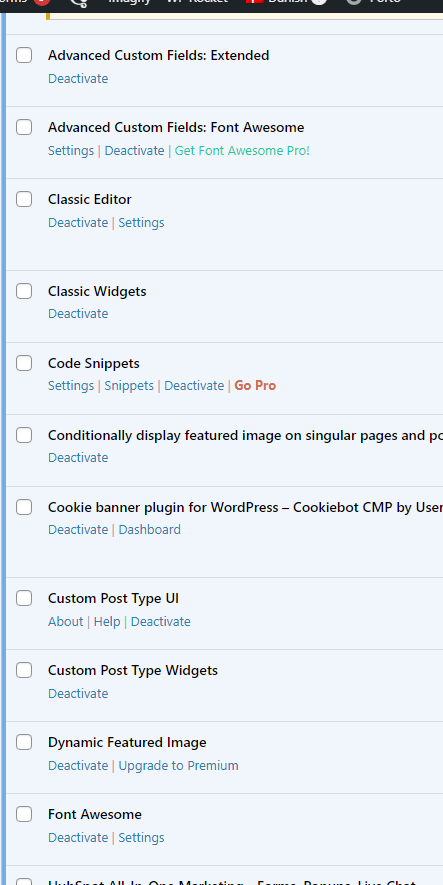Deactivate the Classic Widgets plugin
Image resolution: width=443 pixels, height=885 pixels.
pos(78,314)
